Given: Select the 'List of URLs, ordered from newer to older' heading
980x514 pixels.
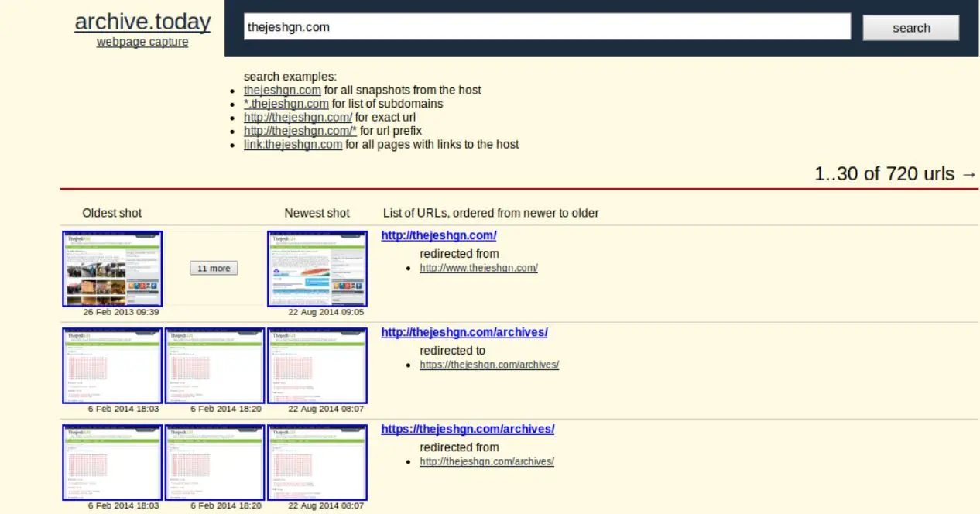Looking at the screenshot, I should [x=491, y=213].
